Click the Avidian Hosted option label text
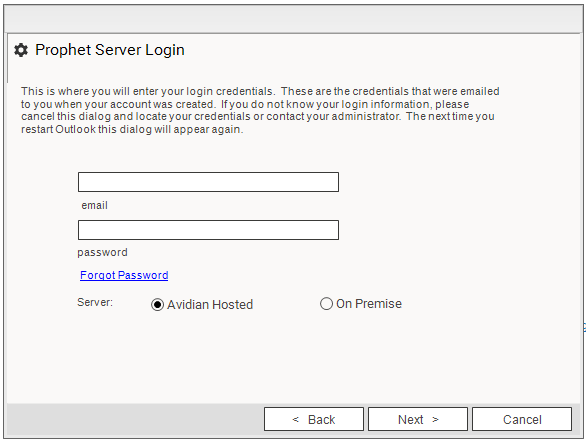The height and width of the screenshot is (441, 586). pos(210,305)
